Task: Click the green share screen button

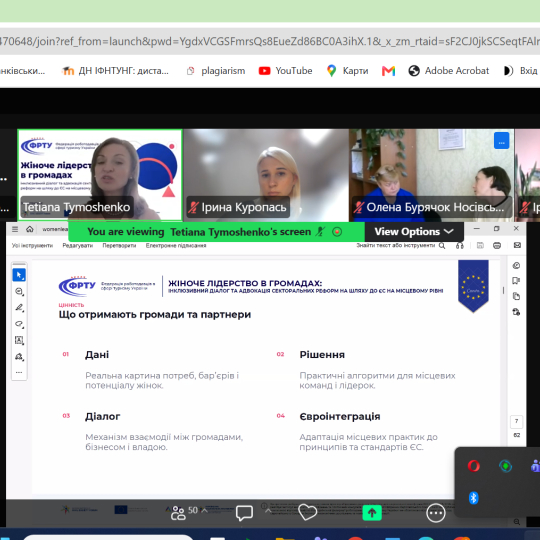Action: point(372,513)
